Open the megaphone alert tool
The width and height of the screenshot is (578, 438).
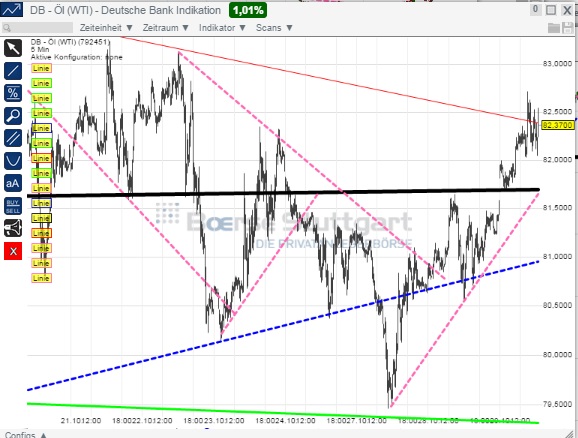click(13, 229)
